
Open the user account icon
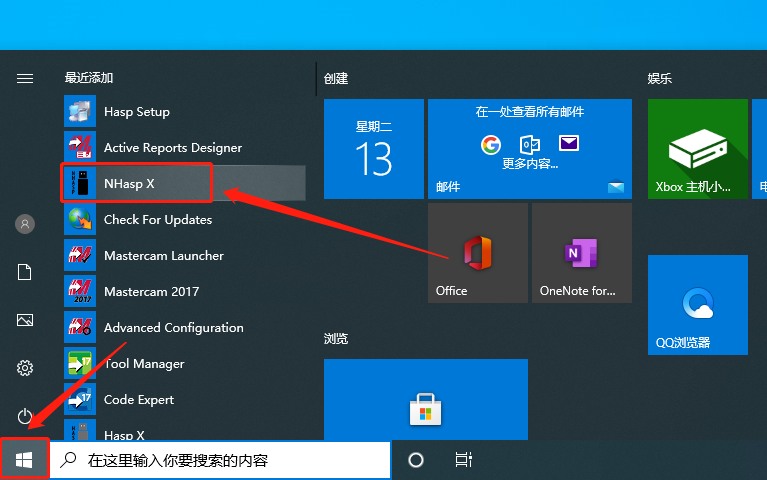[25, 224]
